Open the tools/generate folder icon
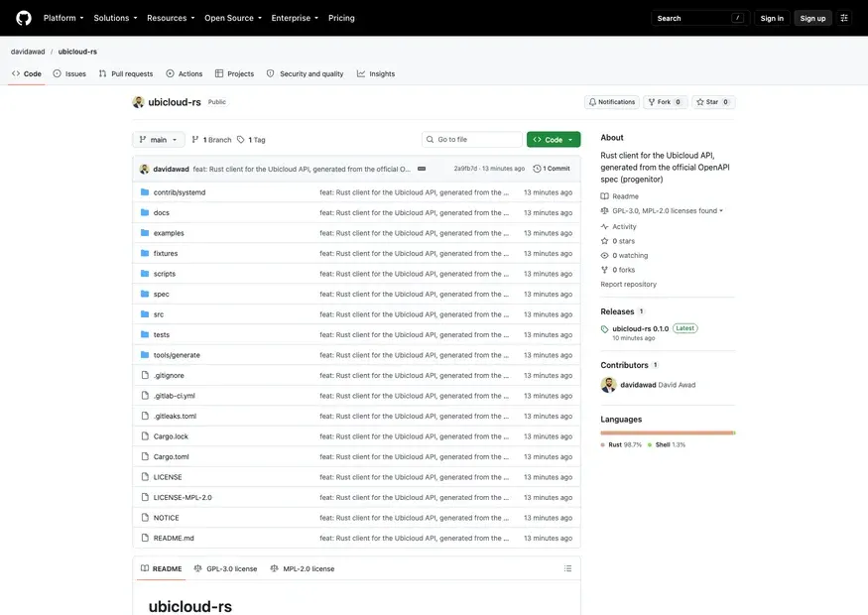This screenshot has width=868, height=615. click(x=145, y=355)
